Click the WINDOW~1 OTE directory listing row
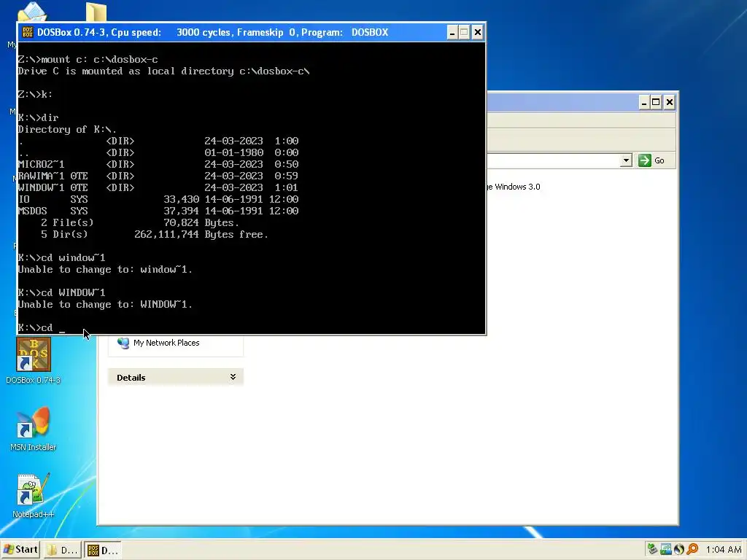 tap(158, 187)
